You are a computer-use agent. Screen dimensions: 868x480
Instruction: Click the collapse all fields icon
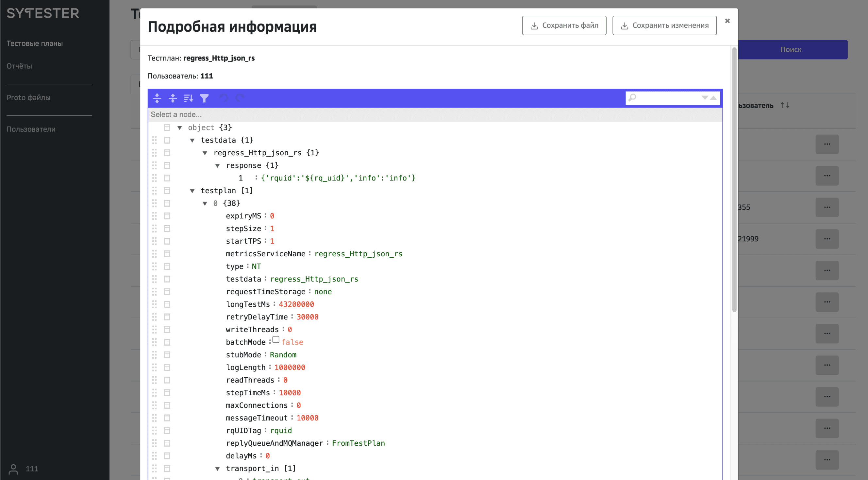[x=173, y=98]
